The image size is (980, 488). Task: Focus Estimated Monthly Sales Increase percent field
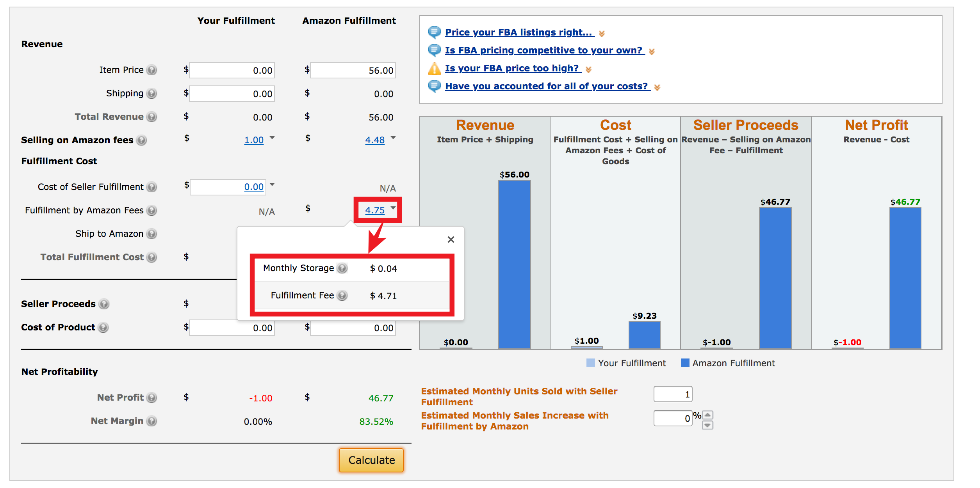click(x=673, y=418)
